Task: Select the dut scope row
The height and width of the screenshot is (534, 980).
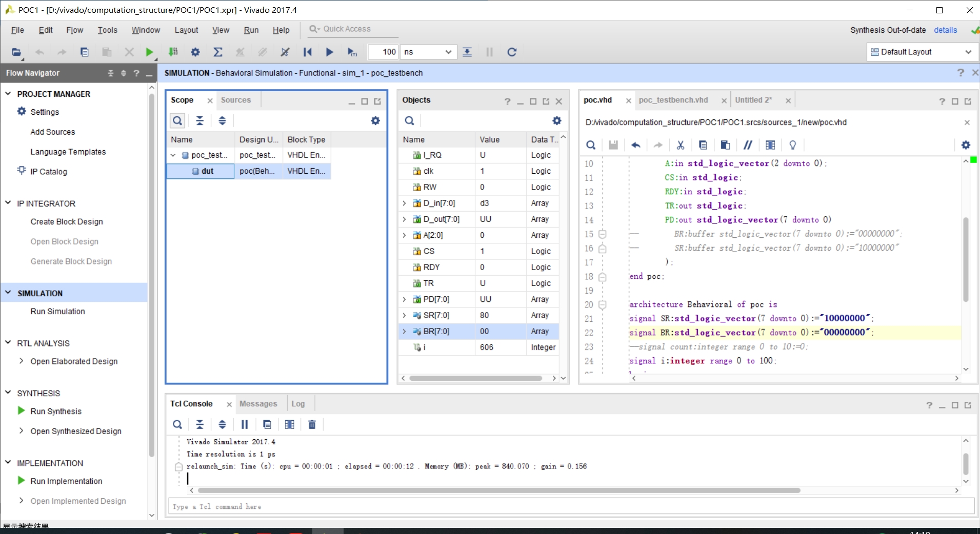Action: [x=249, y=171]
